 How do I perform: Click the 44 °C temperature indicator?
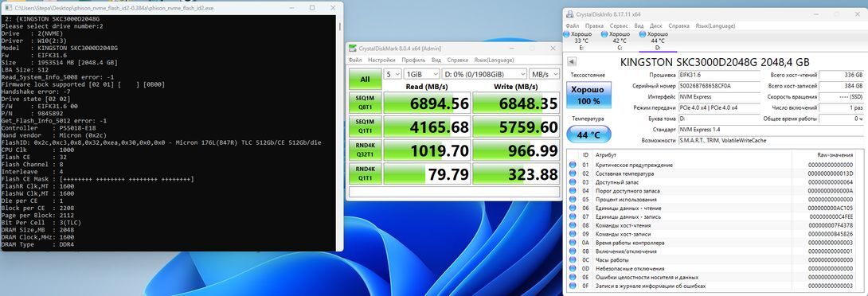coord(588,134)
